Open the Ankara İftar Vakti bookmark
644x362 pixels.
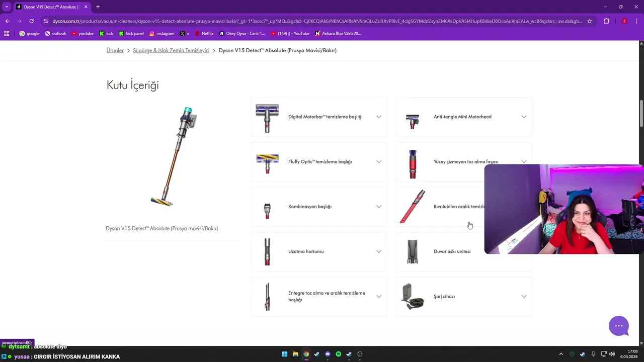click(338, 34)
